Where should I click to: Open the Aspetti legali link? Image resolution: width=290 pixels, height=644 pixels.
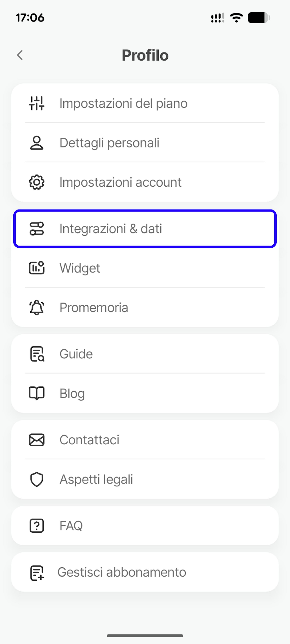(96, 479)
